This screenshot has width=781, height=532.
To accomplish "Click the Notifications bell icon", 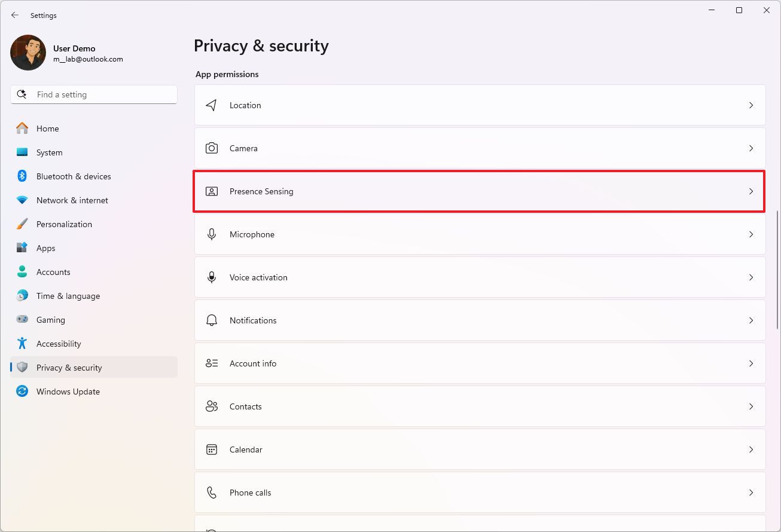I will (x=212, y=320).
